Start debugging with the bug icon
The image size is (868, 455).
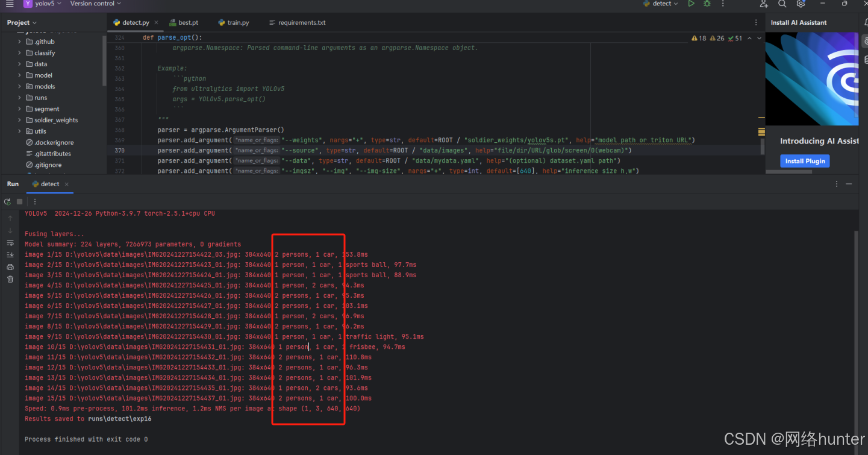click(707, 4)
